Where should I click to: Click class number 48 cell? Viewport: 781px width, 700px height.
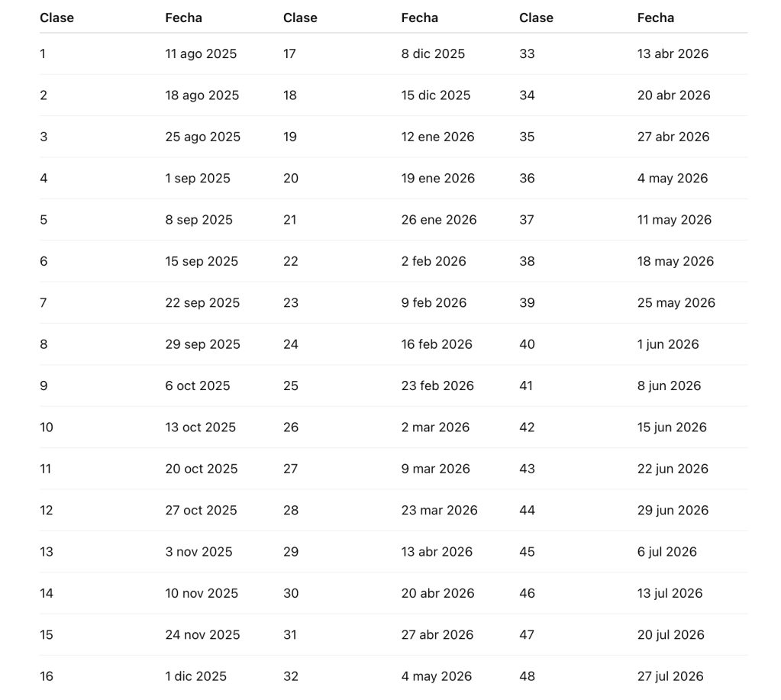(x=527, y=676)
